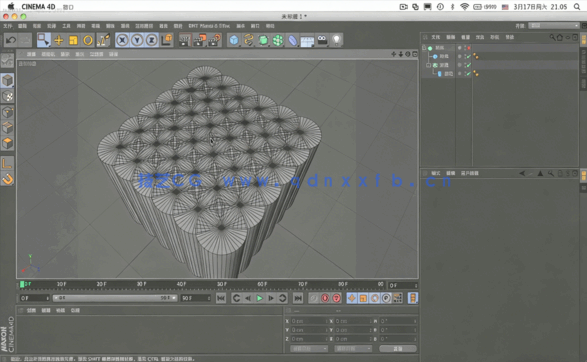
Task: Click the Render View clapperboard icon
Action: pyautogui.click(x=185, y=40)
